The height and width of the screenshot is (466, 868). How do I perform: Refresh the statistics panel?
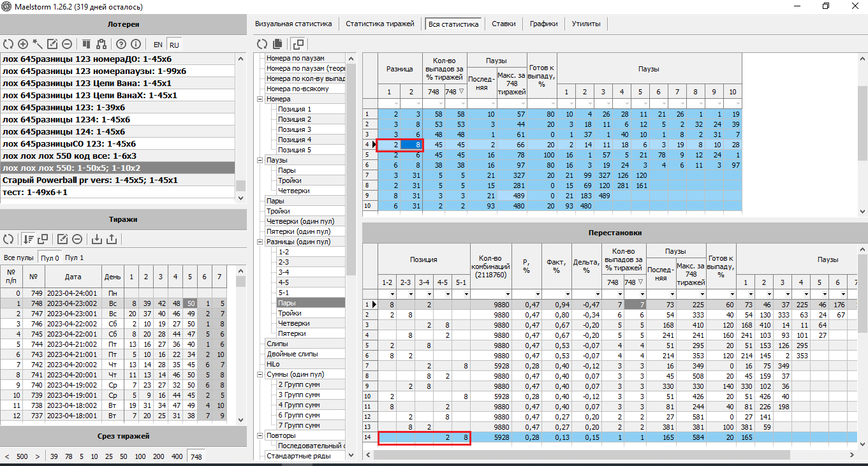pos(262,44)
